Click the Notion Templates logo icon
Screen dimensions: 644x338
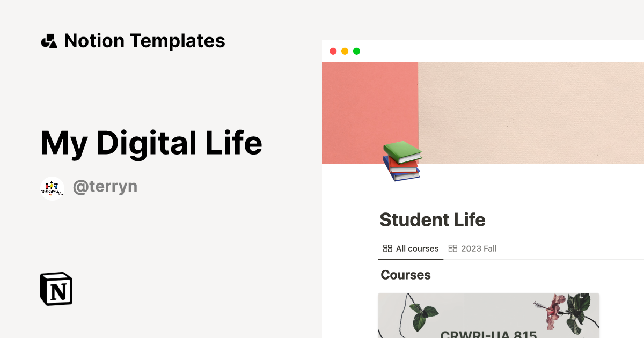[x=50, y=40]
